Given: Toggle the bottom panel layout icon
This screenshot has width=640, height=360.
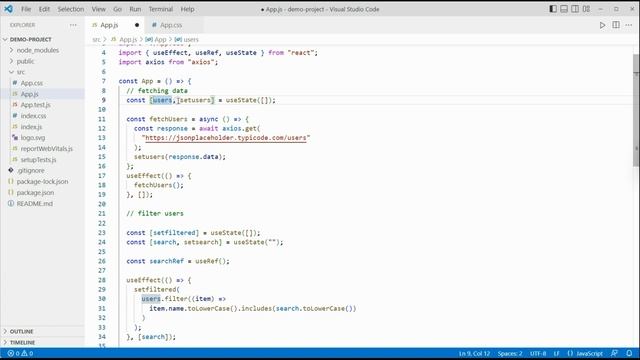Looking at the screenshot, I should [564, 9].
